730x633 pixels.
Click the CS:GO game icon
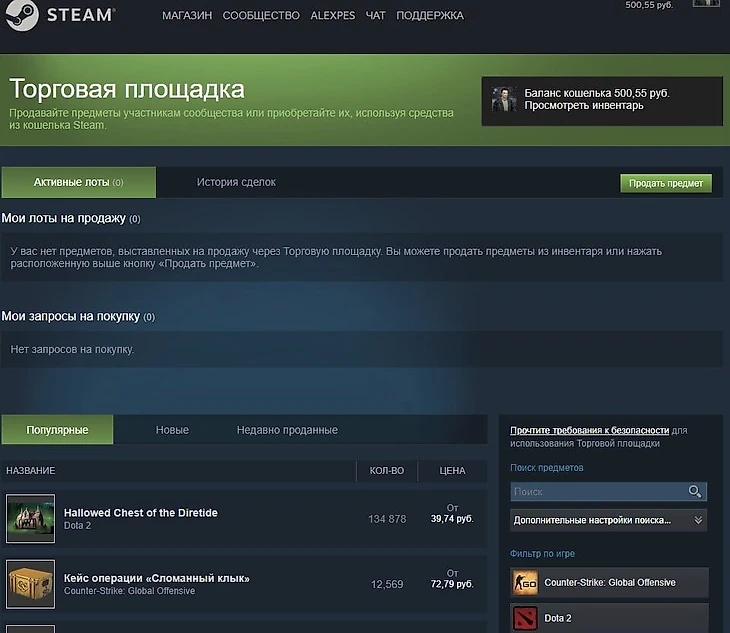(525, 583)
